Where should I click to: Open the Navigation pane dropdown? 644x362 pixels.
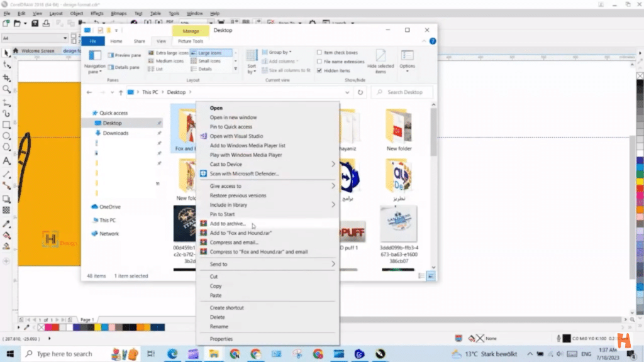(x=94, y=62)
